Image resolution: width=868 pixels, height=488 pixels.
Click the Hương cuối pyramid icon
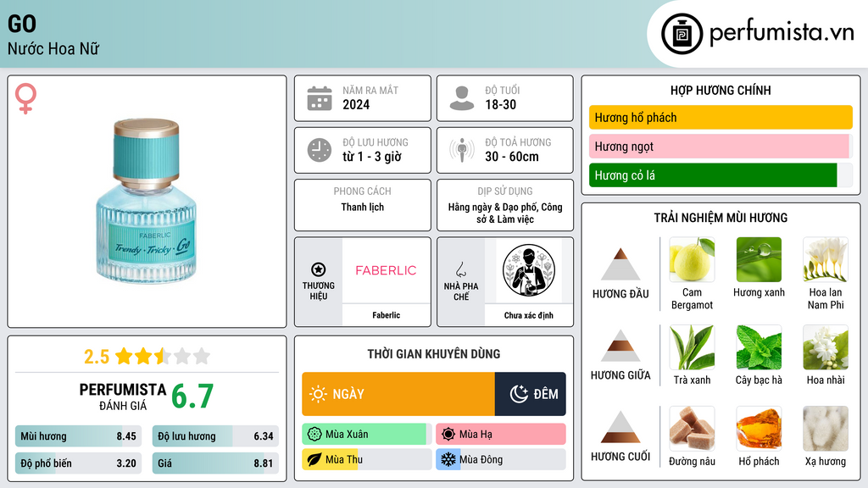pos(620,427)
